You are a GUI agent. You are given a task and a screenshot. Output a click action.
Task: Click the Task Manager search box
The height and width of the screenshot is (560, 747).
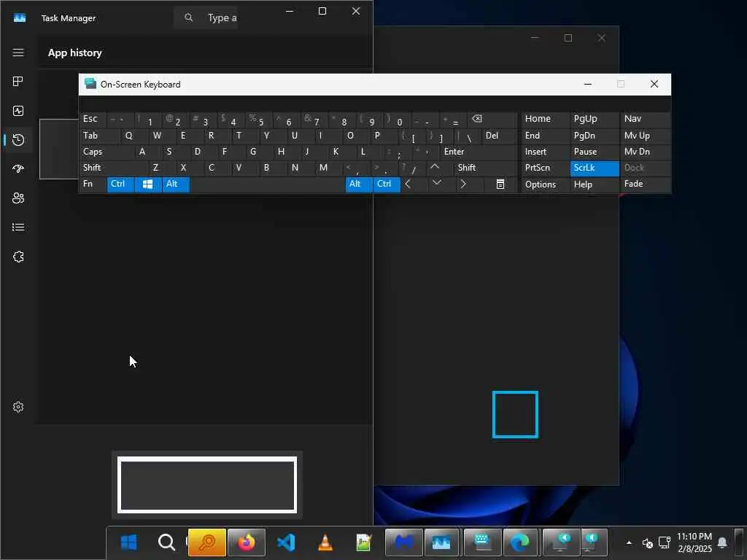coord(206,18)
